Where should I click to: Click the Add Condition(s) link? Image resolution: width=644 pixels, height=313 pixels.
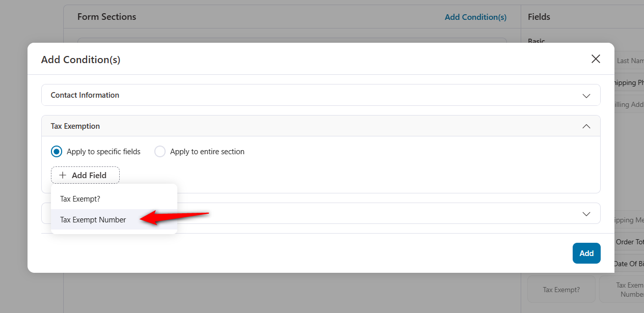475,17
